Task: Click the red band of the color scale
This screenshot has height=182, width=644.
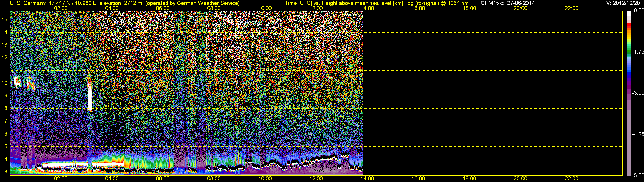Action: point(629,26)
